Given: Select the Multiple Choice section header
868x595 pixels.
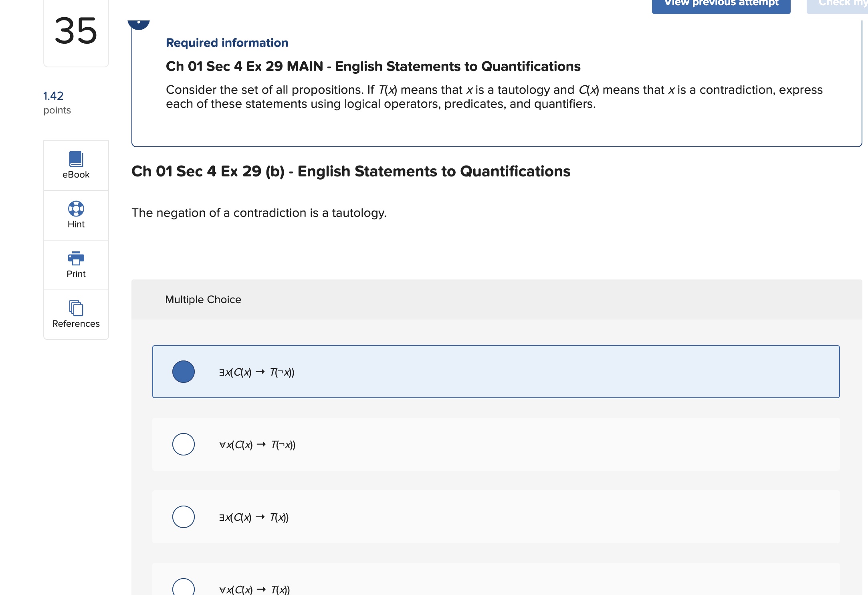Looking at the screenshot, I should (203, 300).
